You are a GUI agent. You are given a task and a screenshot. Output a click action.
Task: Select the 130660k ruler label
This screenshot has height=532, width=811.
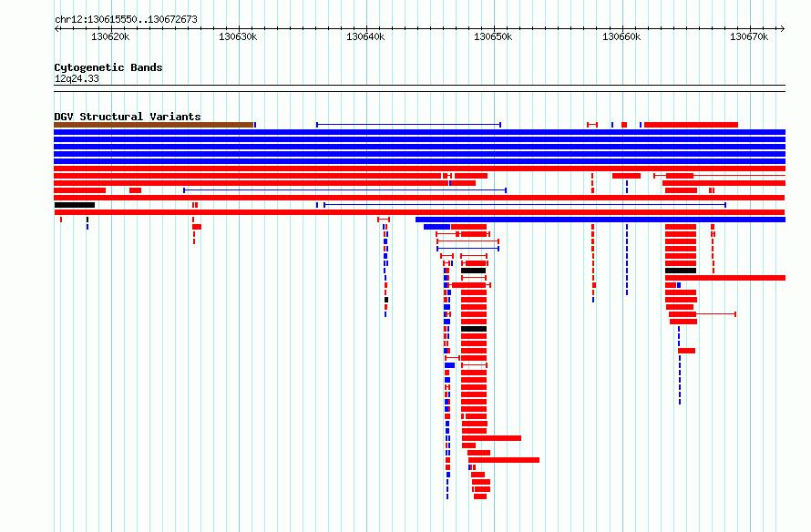[x=621, y=36]
